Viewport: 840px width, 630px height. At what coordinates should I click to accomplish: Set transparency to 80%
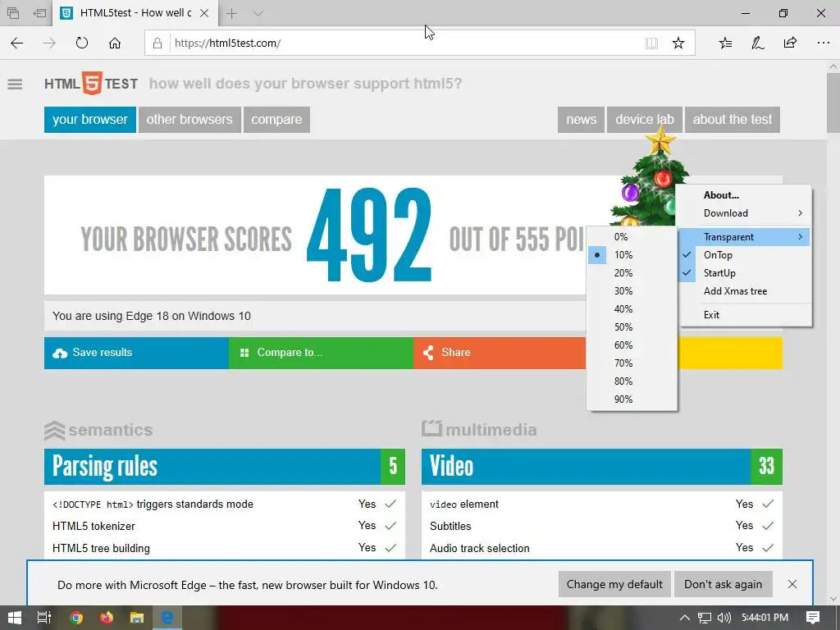[x=632, y=381]
